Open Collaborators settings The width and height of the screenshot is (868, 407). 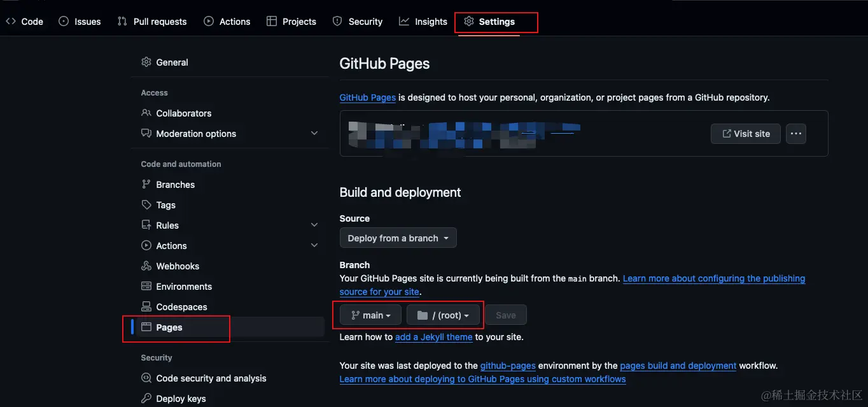point(230,113)
